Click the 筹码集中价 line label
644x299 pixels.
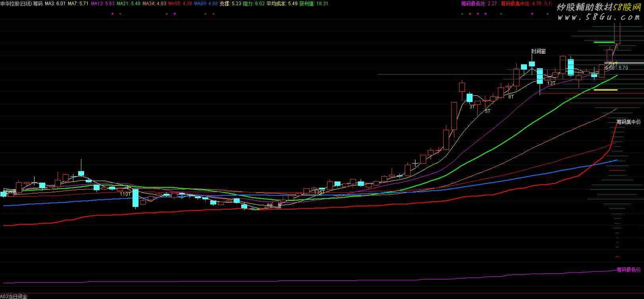coord(629,122)
